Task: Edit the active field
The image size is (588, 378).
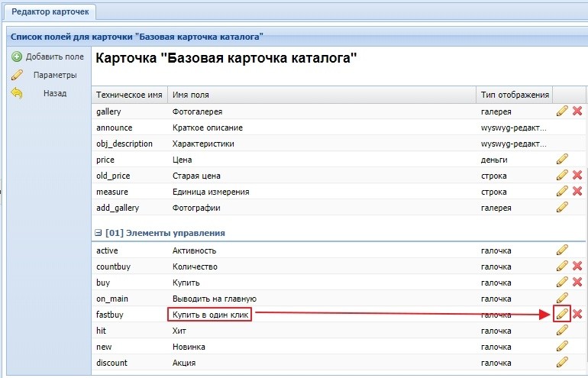Action: point(562,250)
